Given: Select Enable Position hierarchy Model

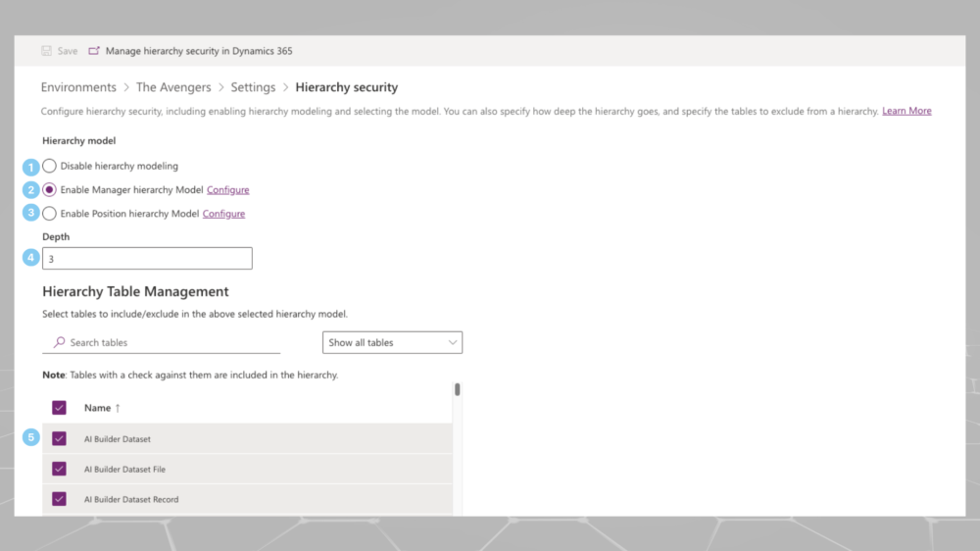Looking at the screenshot, I should pyautogui.click(x=49, y=214).
